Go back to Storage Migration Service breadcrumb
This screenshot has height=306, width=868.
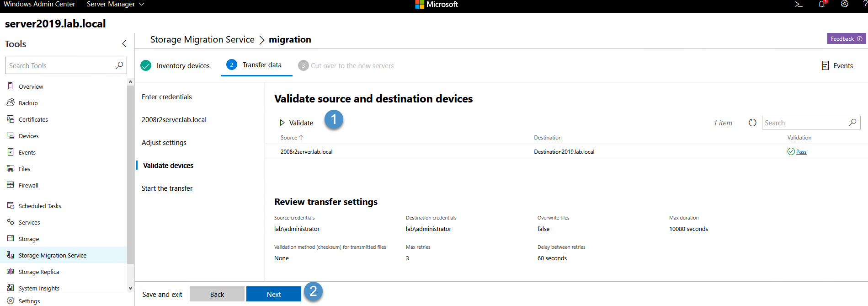point(202,39)
